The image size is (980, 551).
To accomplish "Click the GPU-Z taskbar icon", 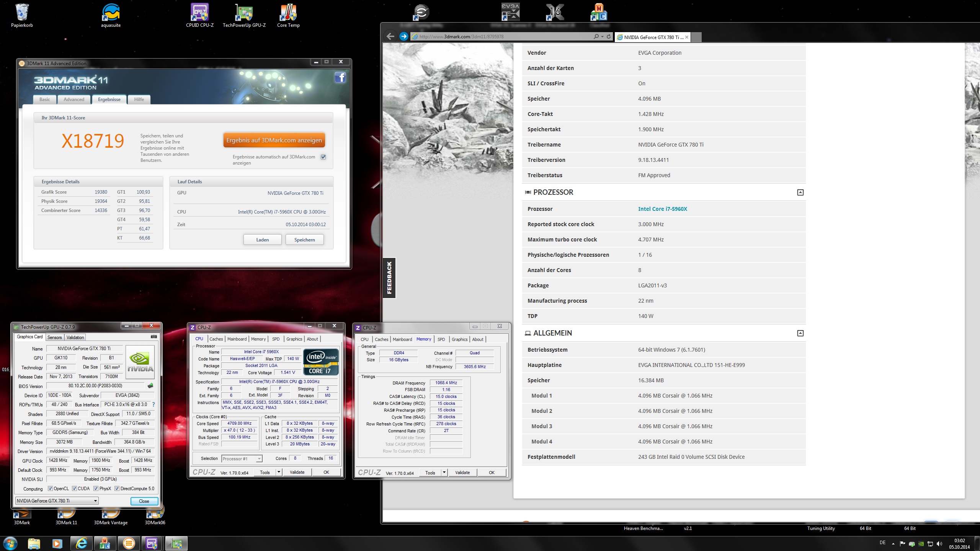I will coord(176,543).
